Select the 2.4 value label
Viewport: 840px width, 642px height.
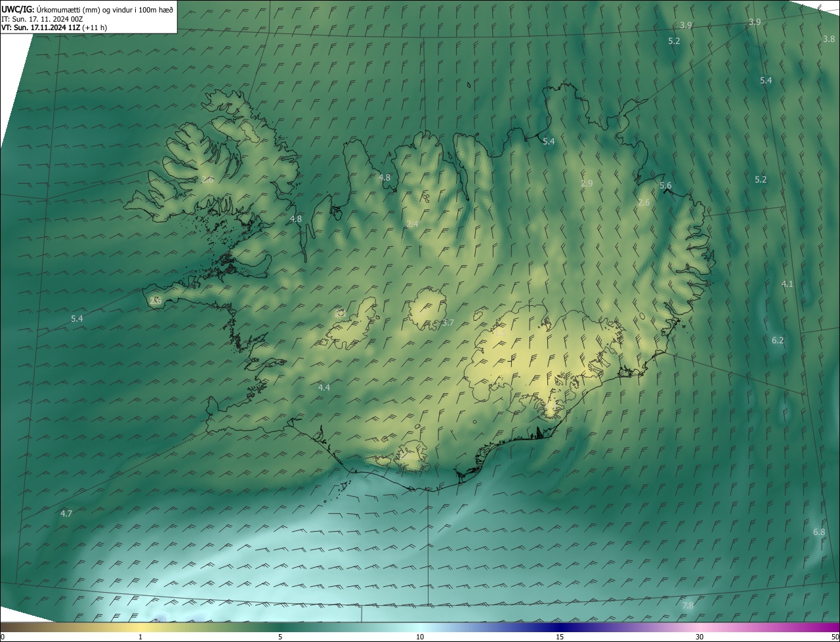pos(412,224)
